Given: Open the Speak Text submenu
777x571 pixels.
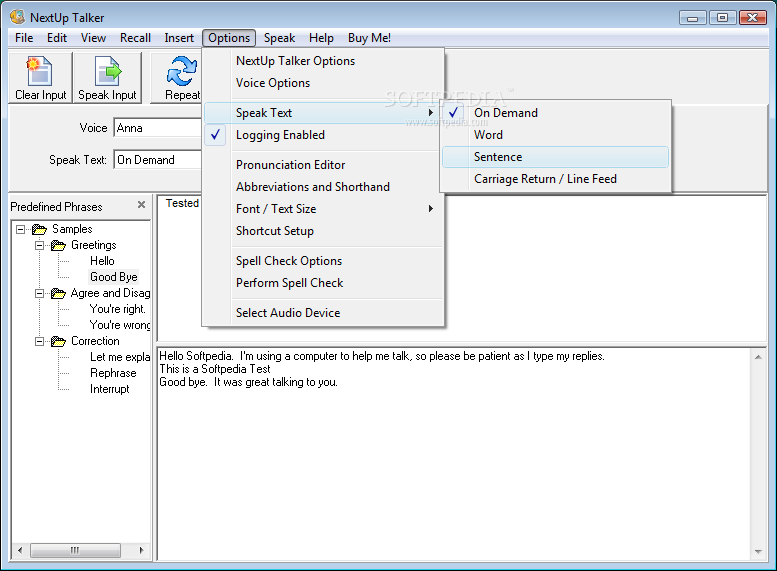Looking at the screenshot, I should pyautogui.click(x=324, y=113).
